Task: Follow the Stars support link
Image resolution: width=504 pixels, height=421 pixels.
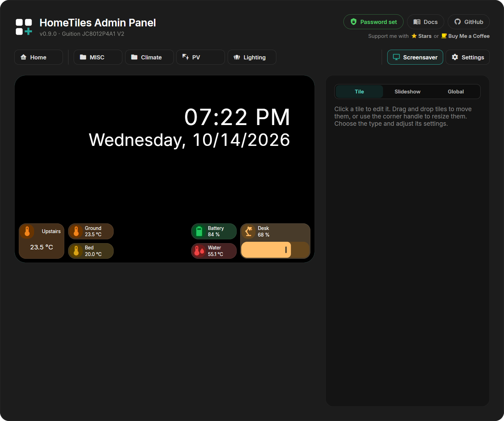Action: 421,36
